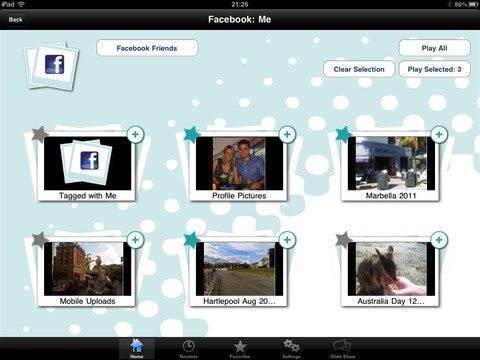Screen dimensions: 480x360
Task: Switch to the Favorites tab
Action: [x=240, y=349]
